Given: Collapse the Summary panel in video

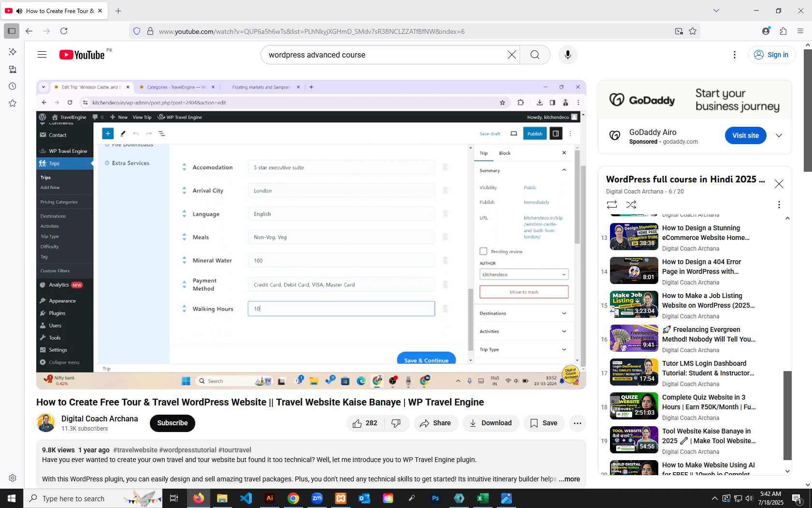Looking at the screenshot, I should pos(564,170).
